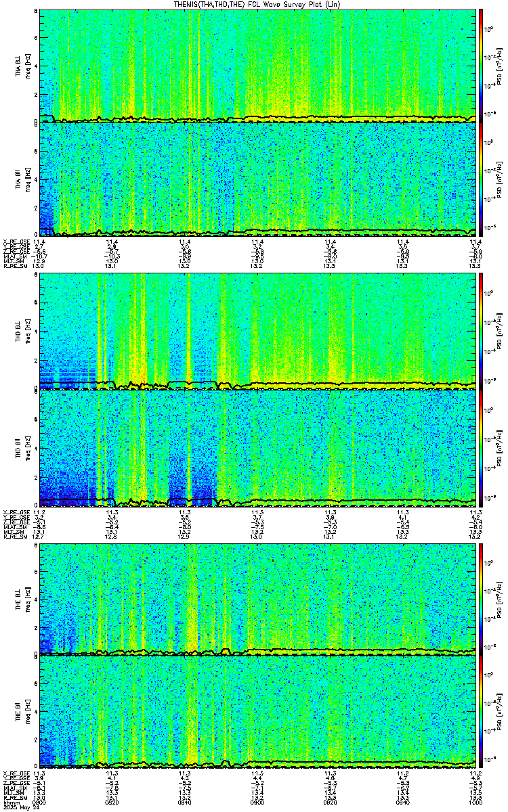Click the MLT_SM label under the THE panels
The image size is (508, 812).
tap(14, 792)
